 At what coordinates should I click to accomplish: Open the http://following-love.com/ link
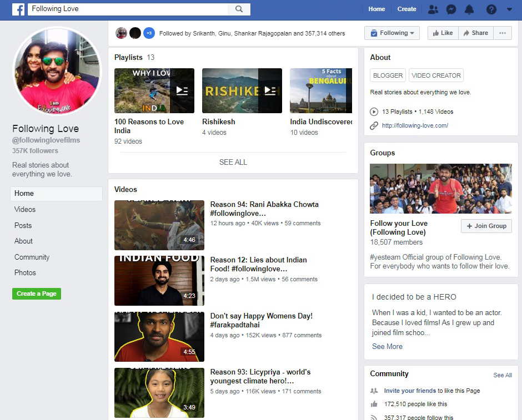(415, 126)
